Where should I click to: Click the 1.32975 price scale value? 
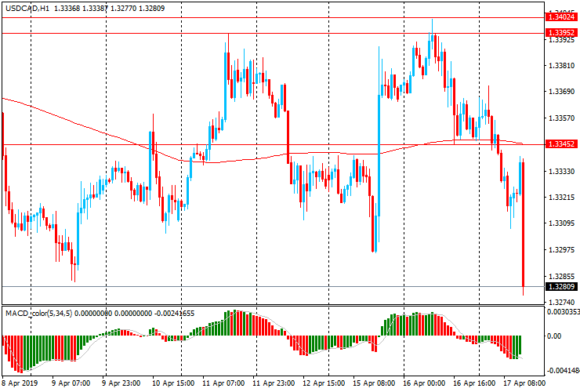click(x=561, y=250)
